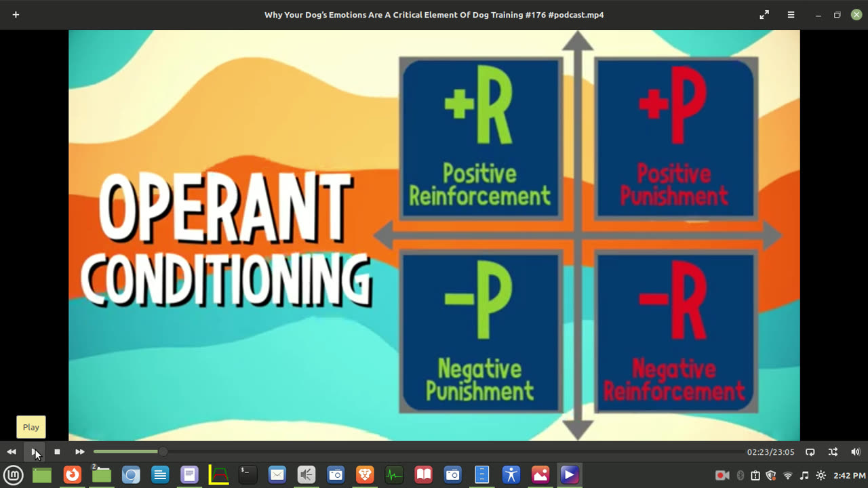Screen dimensions: 868x488
Task: Open the chart graph app in taskbar
Action: click(x=218, y=475)
